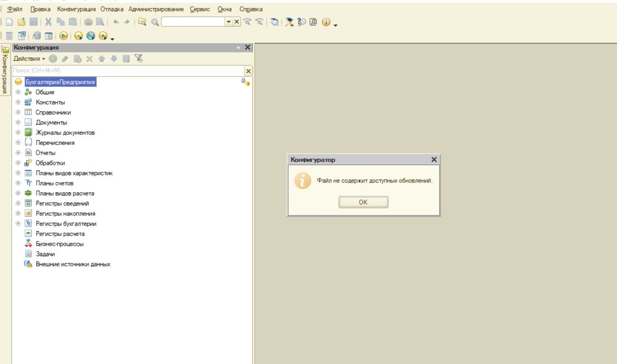617x364 pixels.
Task: Open the Конфигурация menu
Action: [77, 9]
